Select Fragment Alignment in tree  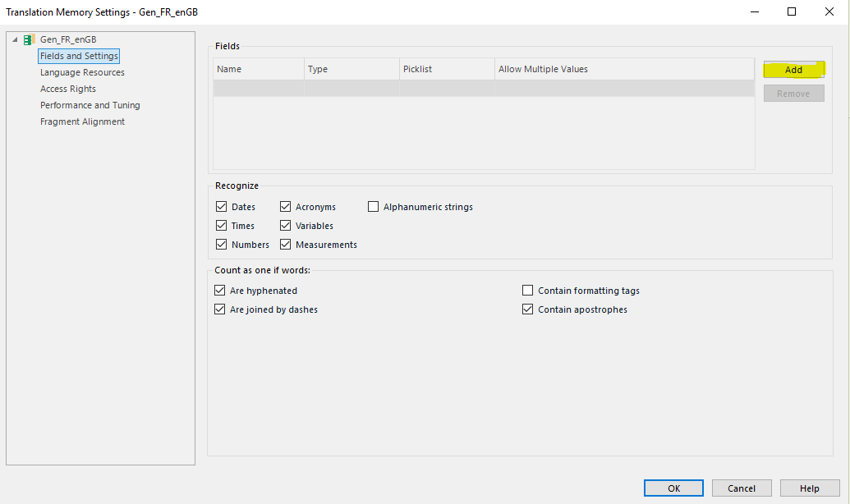click(82, 121)
